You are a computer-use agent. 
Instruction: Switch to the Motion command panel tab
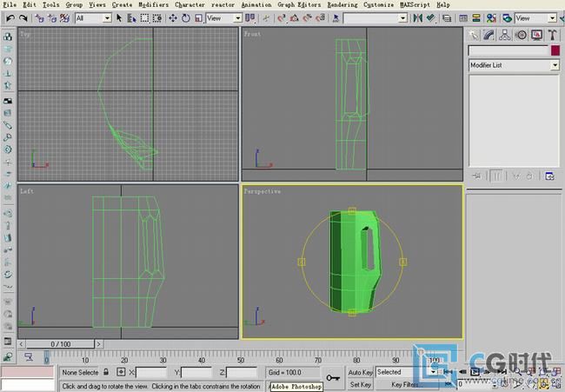pyautogui.click(x=521, y=35)
